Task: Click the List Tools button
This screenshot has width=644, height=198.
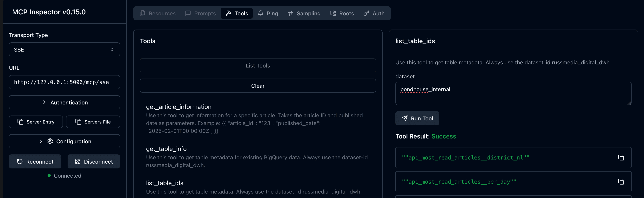Action: pos(258,65)
